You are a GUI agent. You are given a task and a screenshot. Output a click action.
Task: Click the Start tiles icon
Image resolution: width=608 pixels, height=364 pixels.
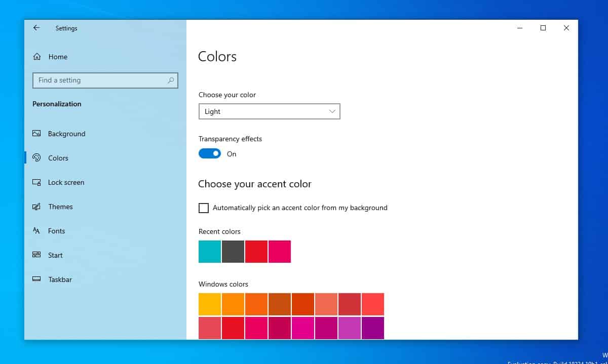[x=36, y=255]
